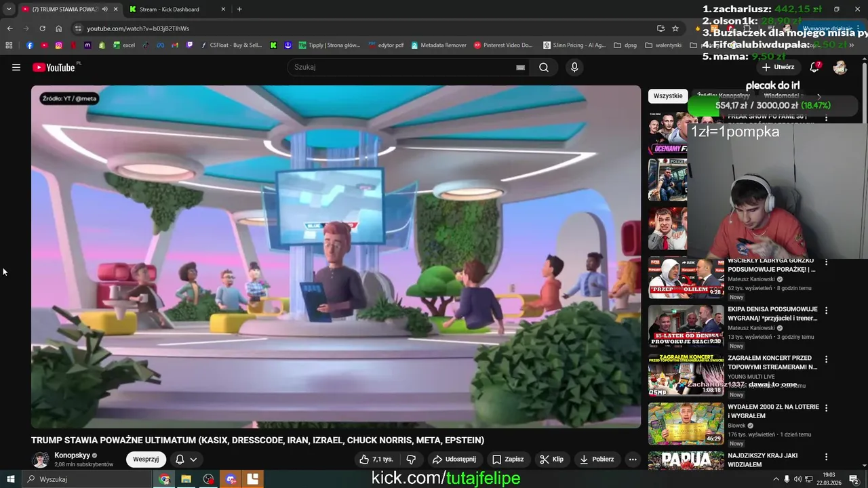The height and width of the screenshot is (488, 868).
Task: Support the channel with the Wesprzyj button
Action: pos(146,459)
